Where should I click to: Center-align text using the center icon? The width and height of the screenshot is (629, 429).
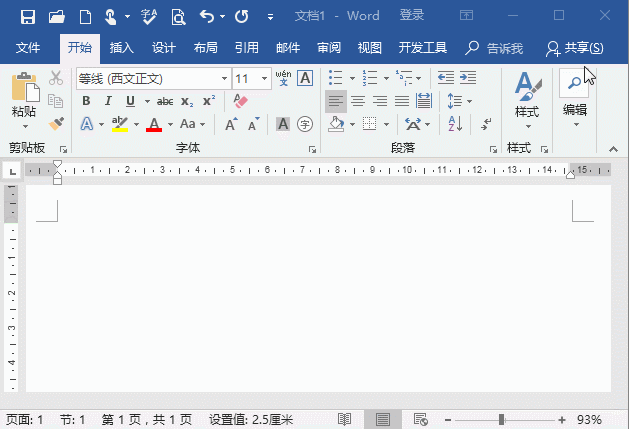(357, 101)
